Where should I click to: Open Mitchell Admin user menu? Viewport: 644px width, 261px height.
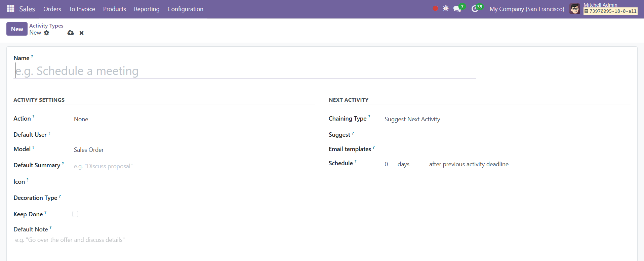(603, 9)
